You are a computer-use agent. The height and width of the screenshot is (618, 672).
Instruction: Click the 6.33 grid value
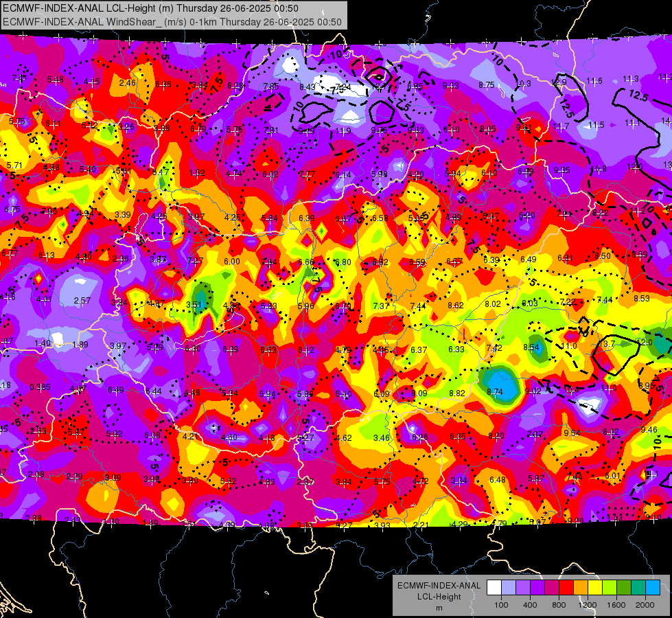pyautogui.click(x=456, y=349)
